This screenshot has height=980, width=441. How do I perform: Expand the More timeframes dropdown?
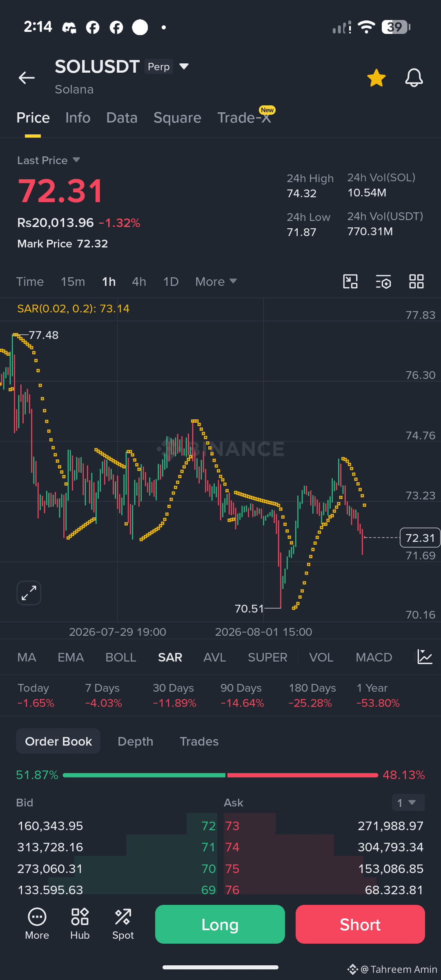(x=216, y=281)
